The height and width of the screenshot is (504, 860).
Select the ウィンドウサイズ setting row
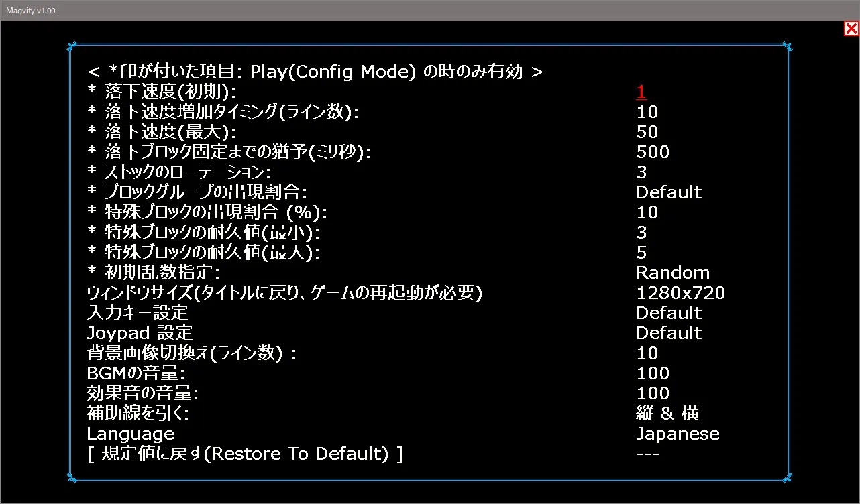pos(285,293)
